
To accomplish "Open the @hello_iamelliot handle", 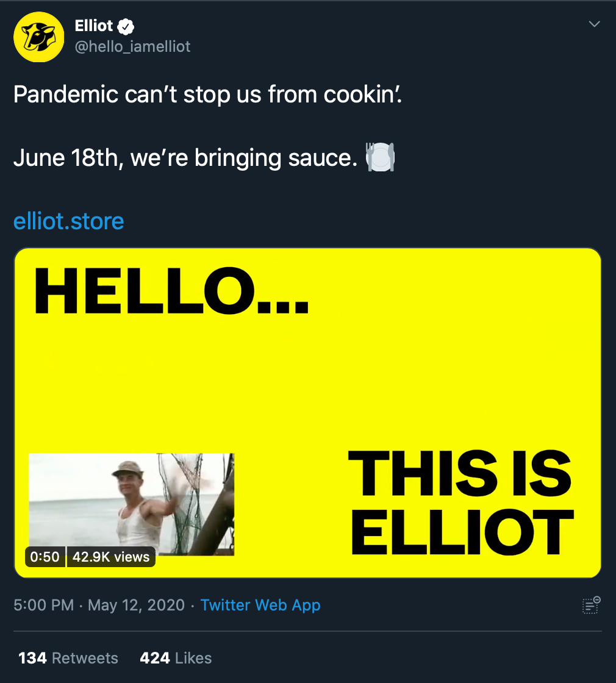I will 132,46.
